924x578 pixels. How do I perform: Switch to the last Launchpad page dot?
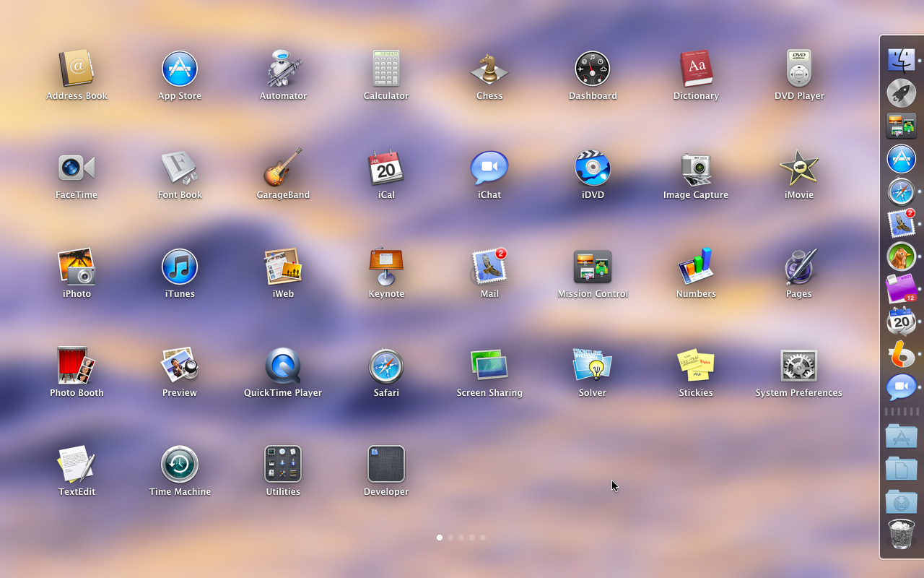click(483, 538)
